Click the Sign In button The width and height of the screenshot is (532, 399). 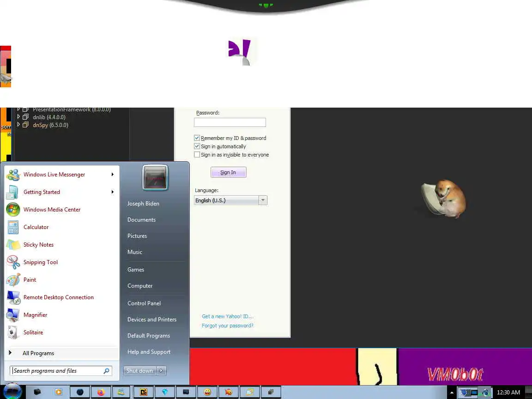pyautogui.click(x=228, y=172)
